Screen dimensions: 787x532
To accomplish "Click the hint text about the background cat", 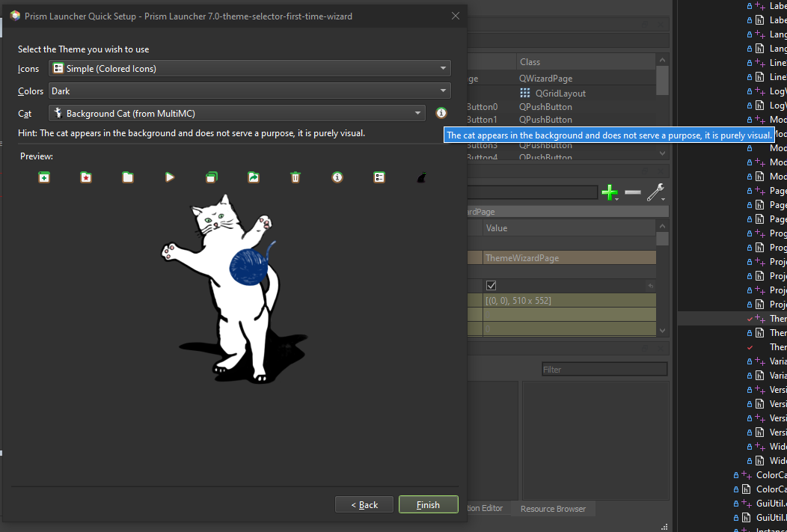I will click(x=192, y=133).
